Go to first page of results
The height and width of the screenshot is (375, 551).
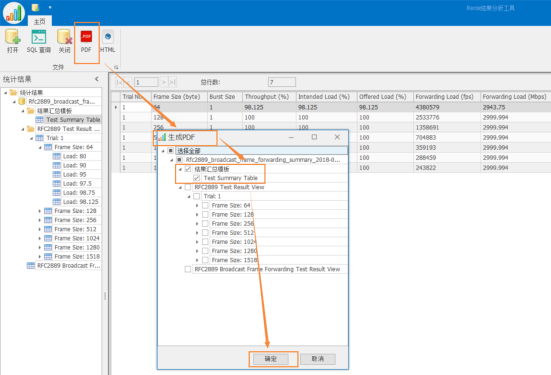120,82
